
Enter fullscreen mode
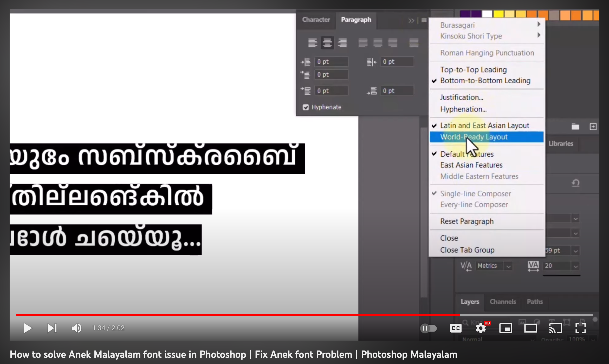coord(580,328)
